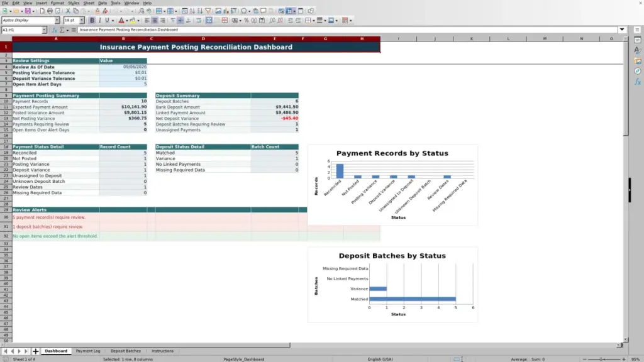This screenshot has width=644, height=362.
Task: Open the Sidebar Navigator compass icon
Action: [x=638, y=71]
